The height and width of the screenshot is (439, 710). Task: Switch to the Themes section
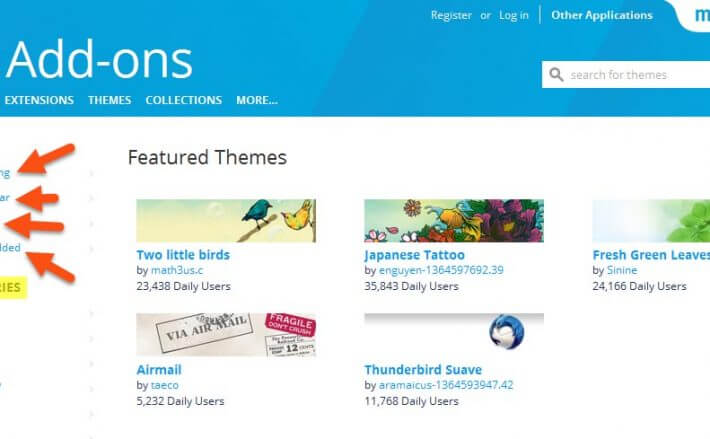pyautogui.click(x=110, y=100)
